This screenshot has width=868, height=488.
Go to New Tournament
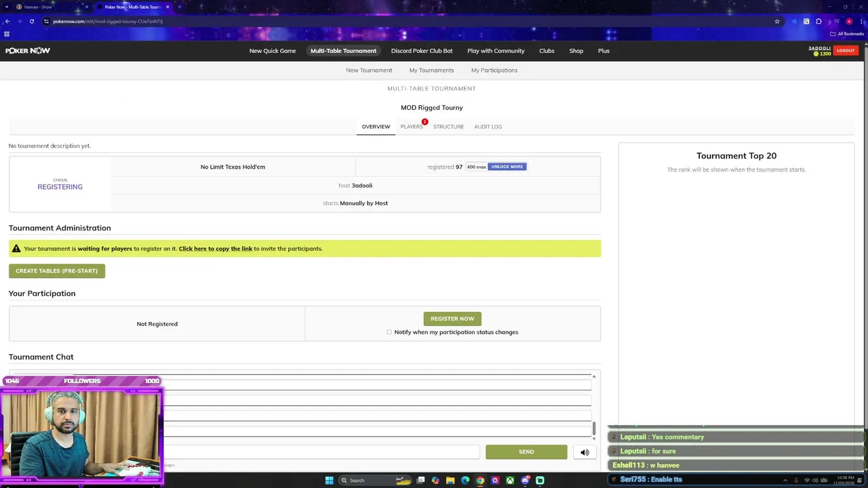point(369,70)
